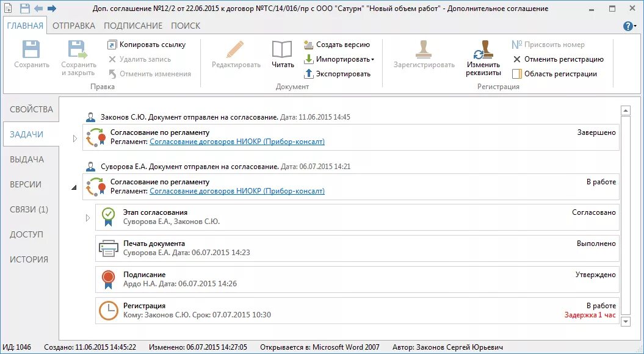Toggle Область регистрации panel
644x354 pixels.
click(x=554, y=74)
